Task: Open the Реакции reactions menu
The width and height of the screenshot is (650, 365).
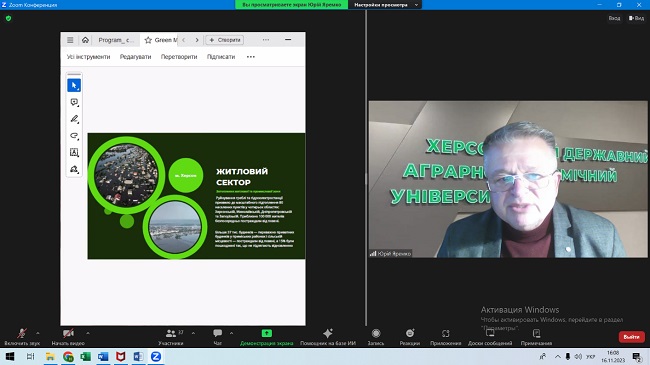Action: (410, 336)
